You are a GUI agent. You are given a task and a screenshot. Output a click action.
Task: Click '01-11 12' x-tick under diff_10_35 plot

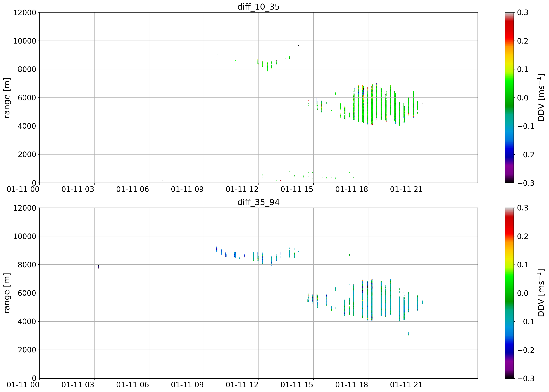(242, 189)
